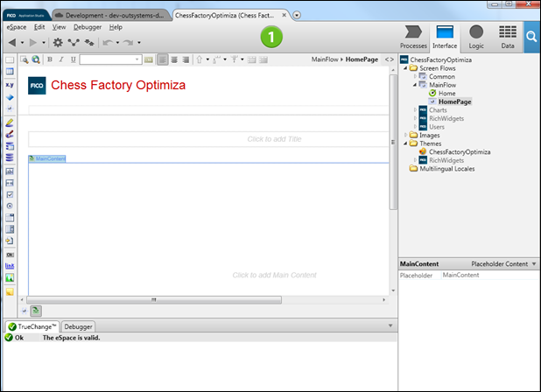Open the Processes layer tab
The height and width of the screenshot is (392, 541).
[413, 38]
